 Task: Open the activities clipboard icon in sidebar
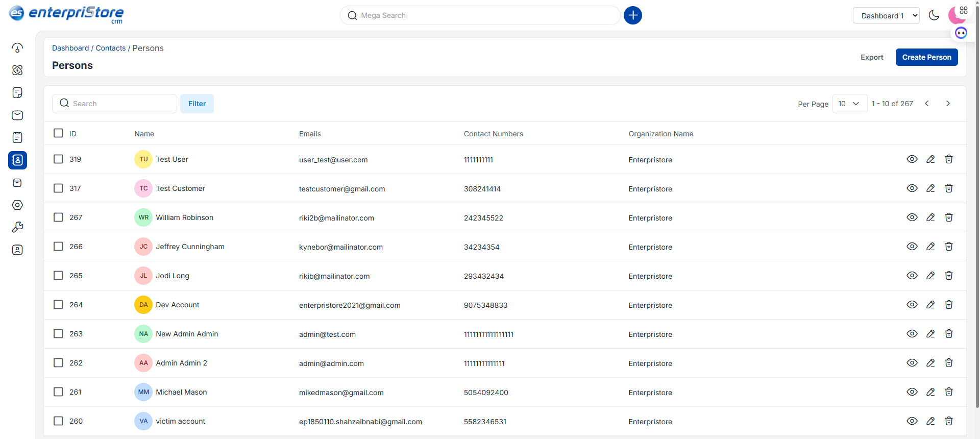[17, 138]
